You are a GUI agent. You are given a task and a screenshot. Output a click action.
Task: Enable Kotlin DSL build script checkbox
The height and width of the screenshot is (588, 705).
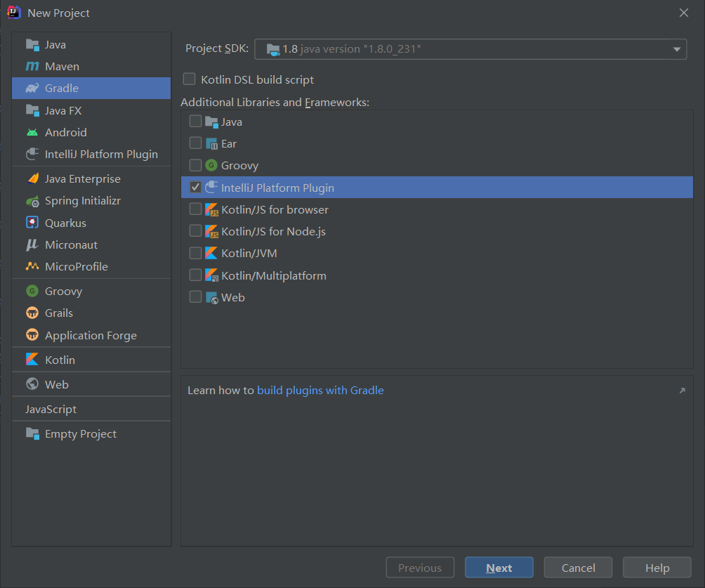coord(190,79)
